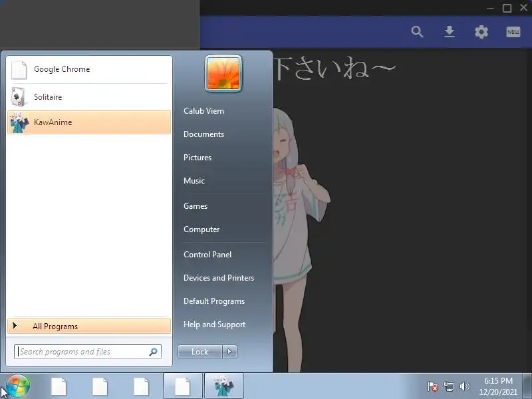Open Computer from Start menu
This screenshot has width=532, height=399.
(x=201, y=229)
